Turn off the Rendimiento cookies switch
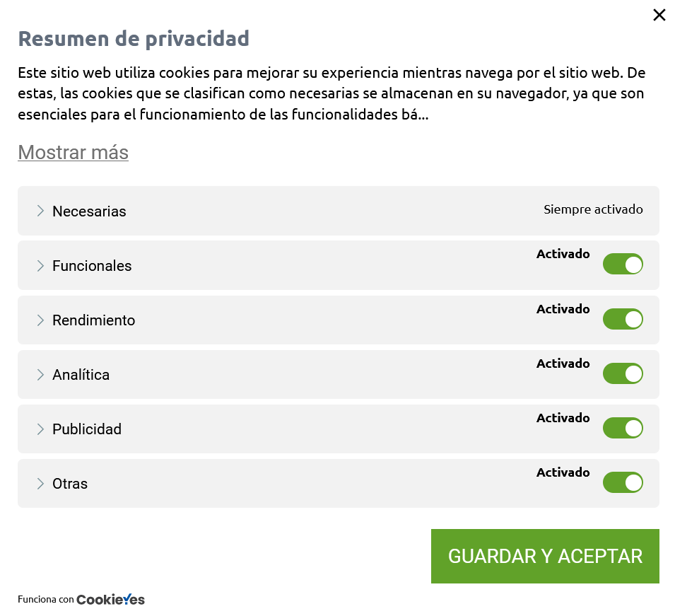This screenshot has width=675, height=616. click(623, 319)
